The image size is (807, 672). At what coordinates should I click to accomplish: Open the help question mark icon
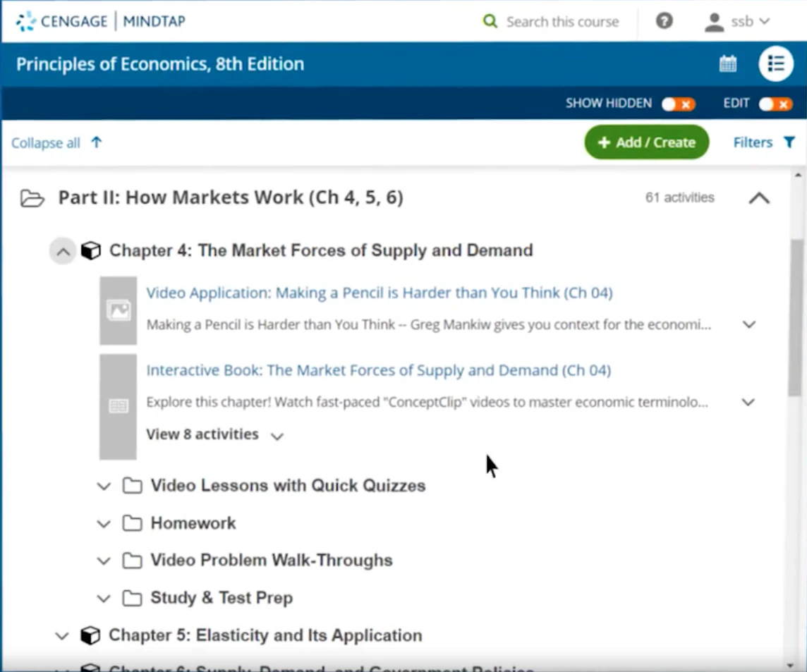(664, 21)
